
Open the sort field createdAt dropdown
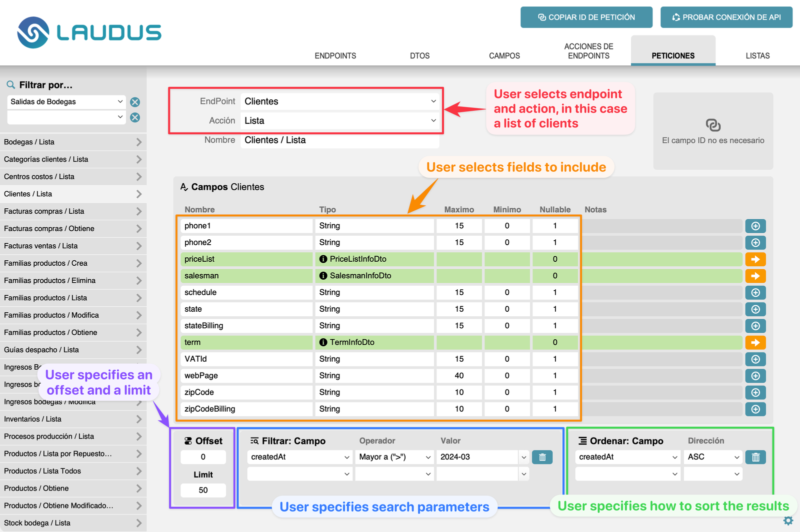click(x=628, y=457)
